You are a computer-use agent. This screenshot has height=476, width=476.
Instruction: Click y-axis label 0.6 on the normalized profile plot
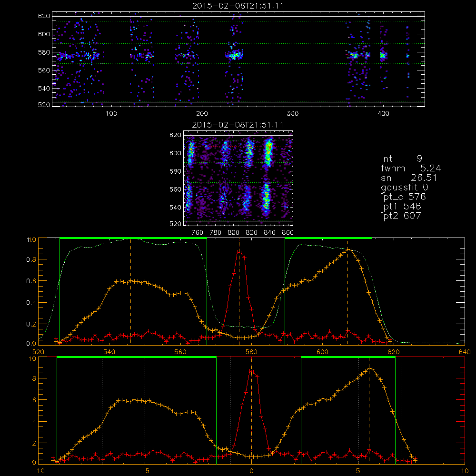[x=31, y=281]
